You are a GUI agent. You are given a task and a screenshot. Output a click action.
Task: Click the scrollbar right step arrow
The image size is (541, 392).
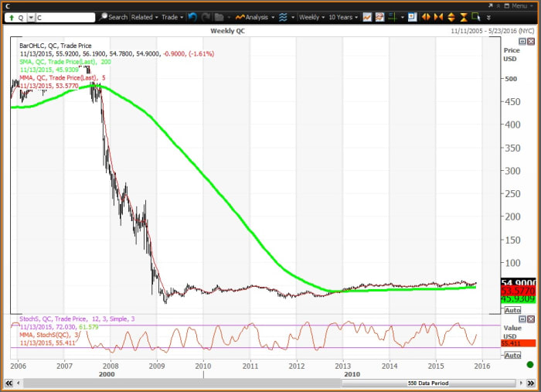(x=522, y=383)
